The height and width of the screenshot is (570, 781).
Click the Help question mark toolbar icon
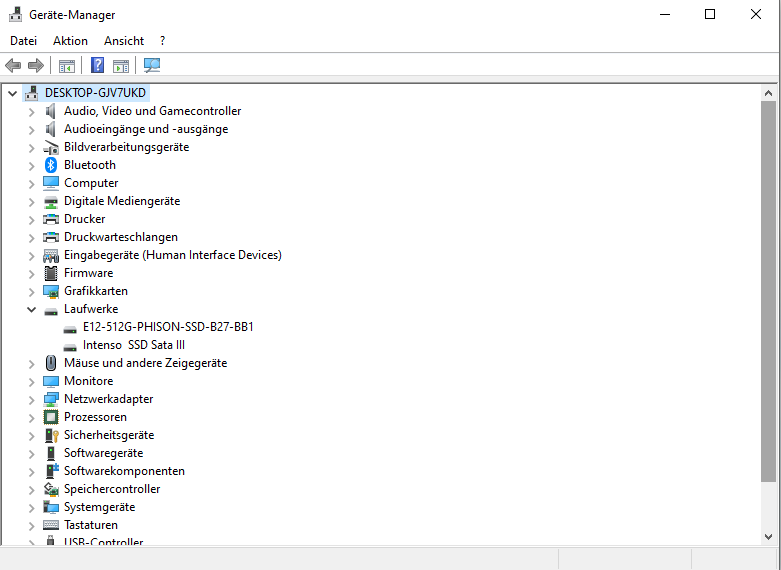click(97, 66)
